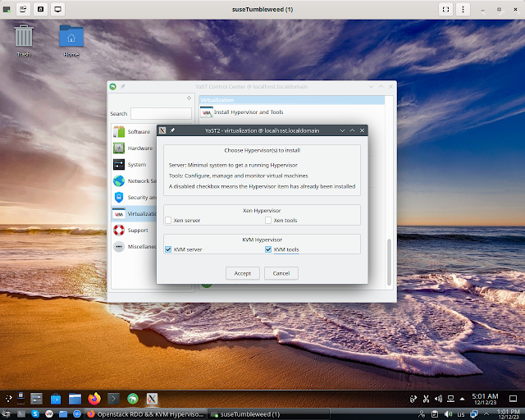Viewport: 525px width, 420px height.
Task: Launch Firefox from the KDE panel
Action: [x=94, y=398]
